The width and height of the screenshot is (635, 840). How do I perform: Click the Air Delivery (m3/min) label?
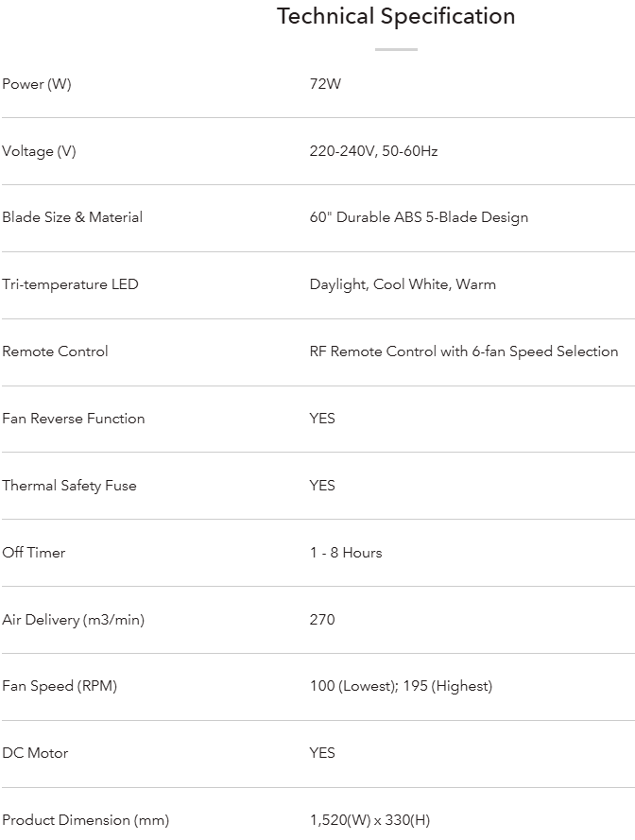(x=74, y=620)
